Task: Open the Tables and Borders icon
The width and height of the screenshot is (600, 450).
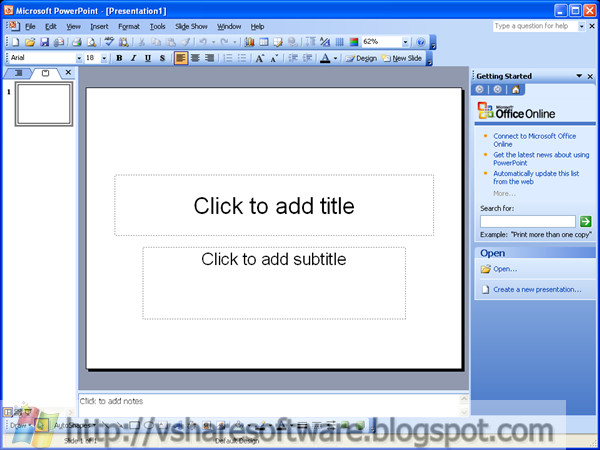Action: click(278, 42)
